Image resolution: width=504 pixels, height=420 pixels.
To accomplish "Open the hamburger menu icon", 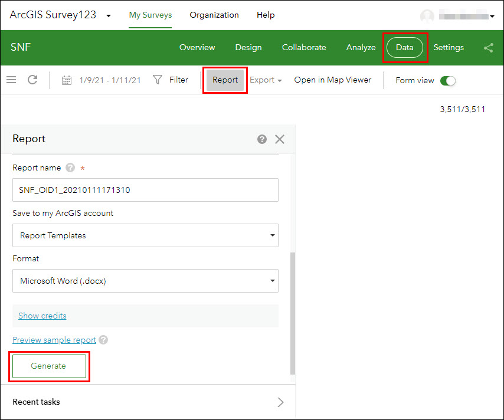I will [11, 80].
